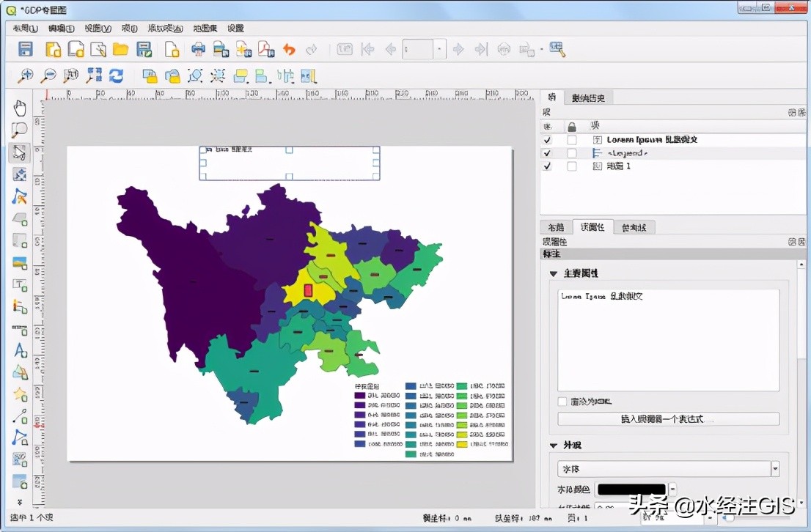Screen dimensions: 811x532
Task: Select the Zoom magnifier tool
Action: tap(20, 130)
